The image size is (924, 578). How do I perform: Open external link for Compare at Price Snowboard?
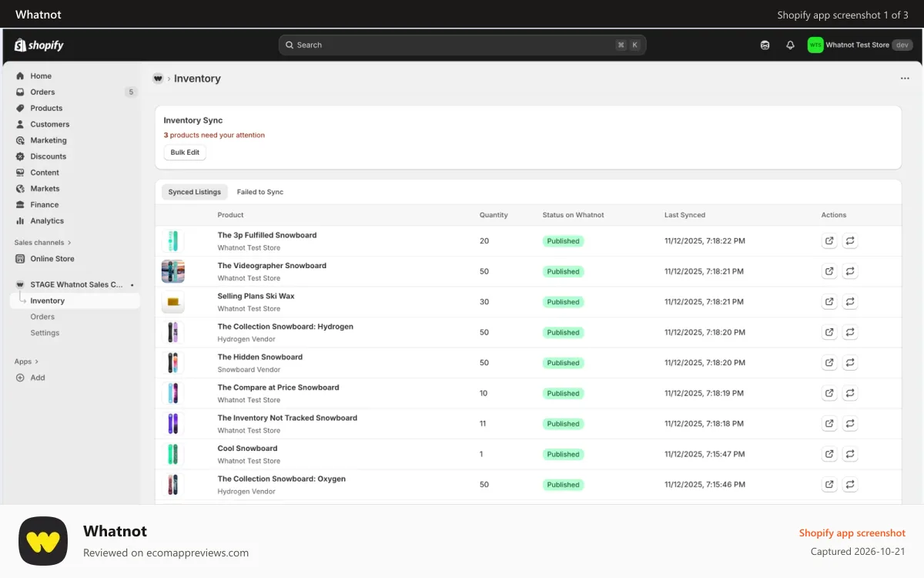click(829, 393)
